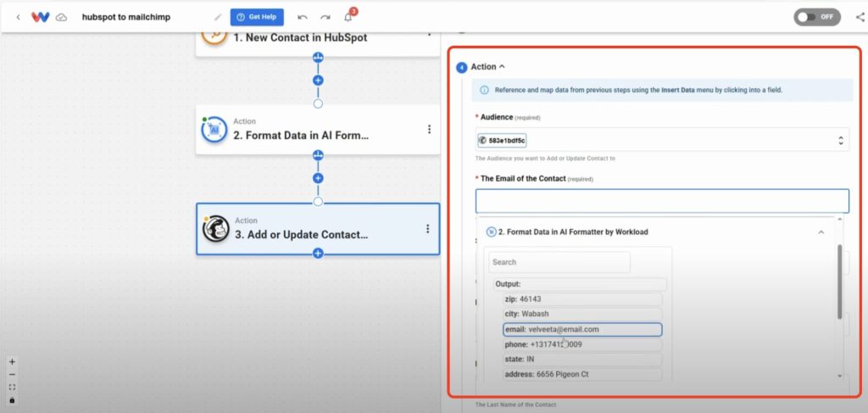Click the Output: header row
The height and width of the screenshot is (413, 868).
point(580,284)
